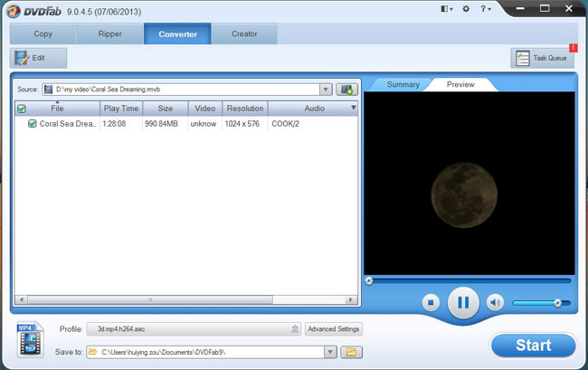Click the video preview frame
The width and height of the screenshot is (588, 370).
(x=469, y=184)
